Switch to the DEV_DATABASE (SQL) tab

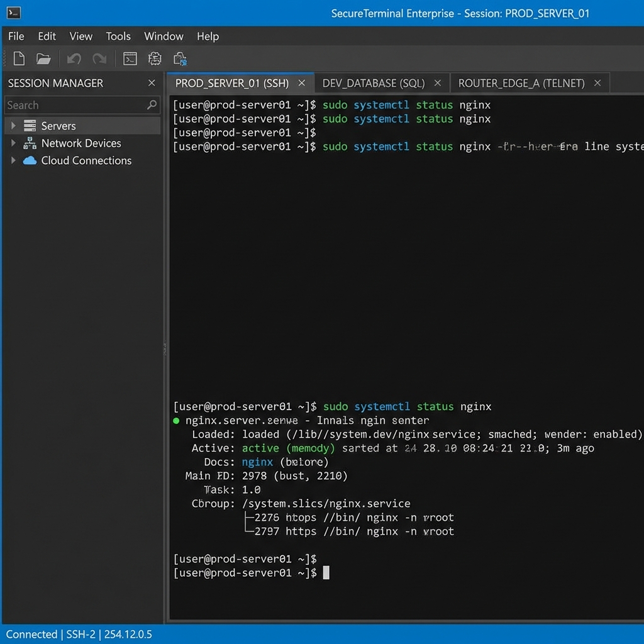[372, 82]
